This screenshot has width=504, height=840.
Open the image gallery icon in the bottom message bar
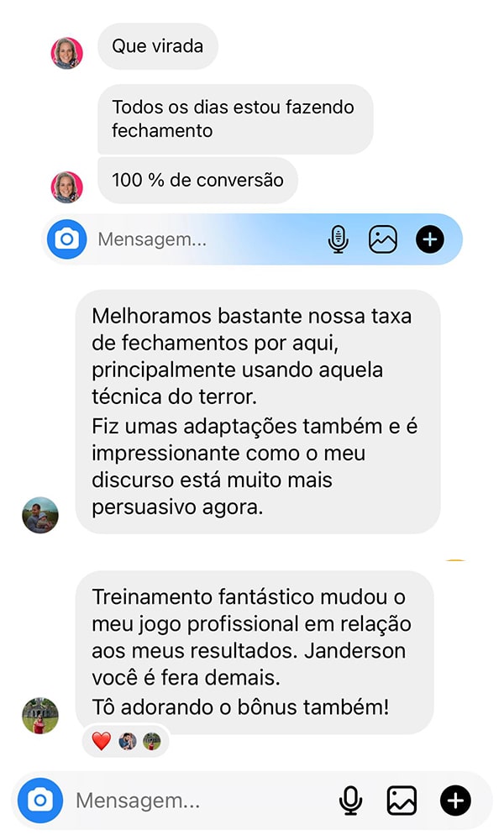coord(402,801)
